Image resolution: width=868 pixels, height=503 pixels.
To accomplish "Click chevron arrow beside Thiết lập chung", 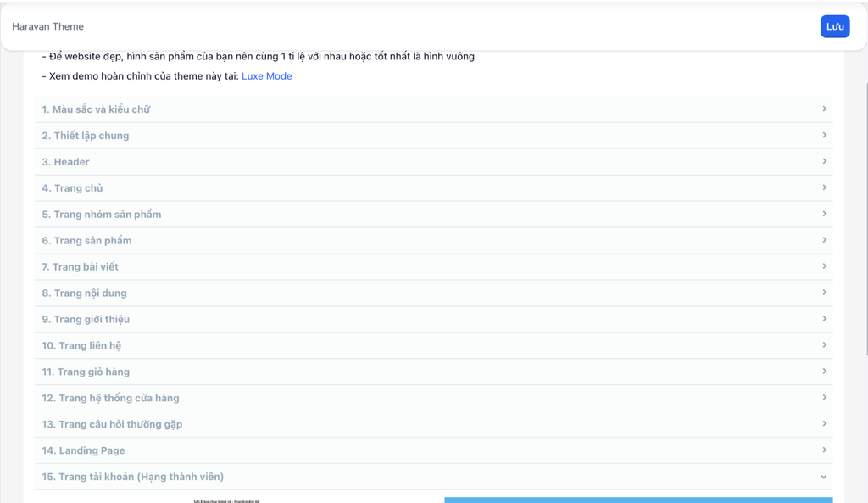I will coord(823,136).
